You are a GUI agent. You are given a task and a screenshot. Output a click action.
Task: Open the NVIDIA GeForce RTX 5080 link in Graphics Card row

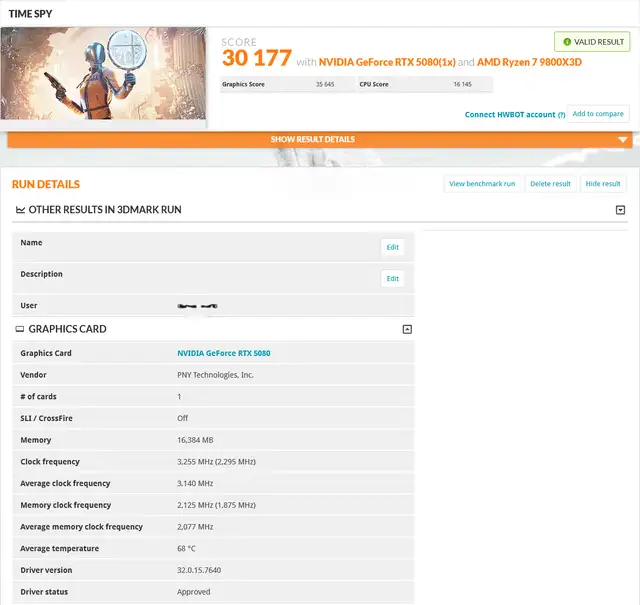224,353
